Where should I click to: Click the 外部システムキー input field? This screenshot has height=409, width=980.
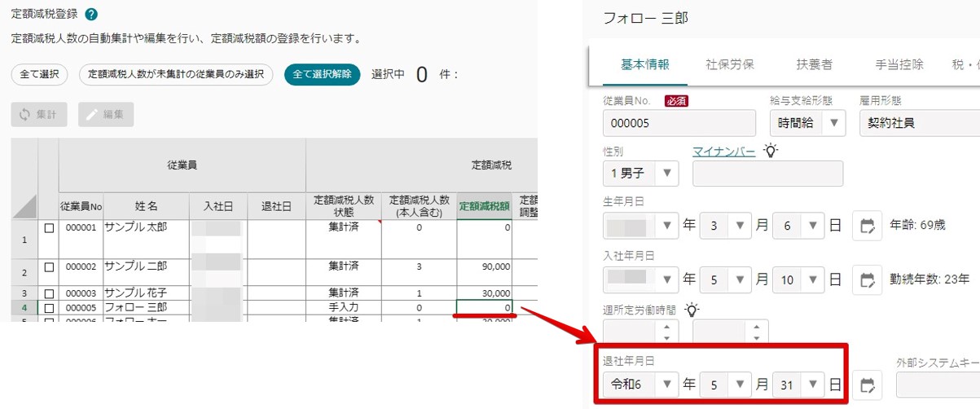point(938,384)
